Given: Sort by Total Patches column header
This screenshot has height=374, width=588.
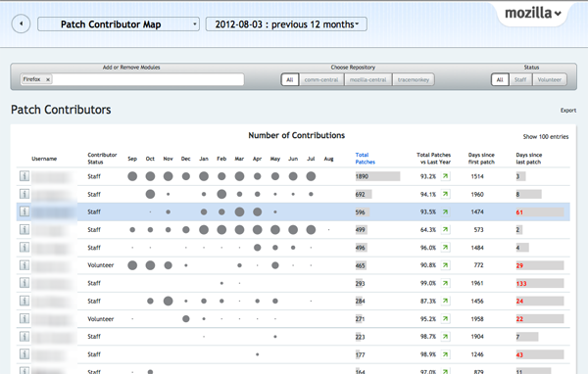Looking at the screenshot, I should pos(365,159).
